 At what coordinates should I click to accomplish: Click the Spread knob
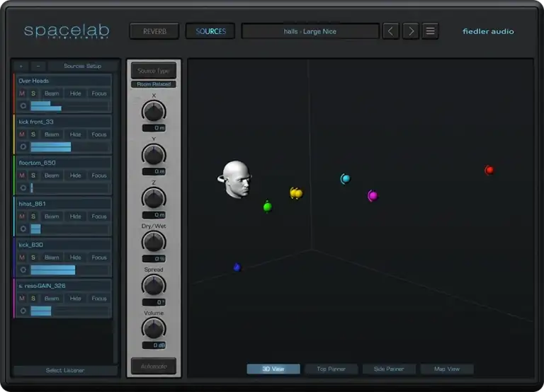tap(154, 285)
